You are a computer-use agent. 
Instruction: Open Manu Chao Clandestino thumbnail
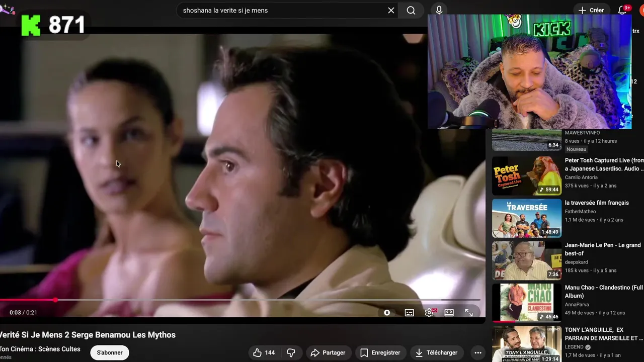527,303
